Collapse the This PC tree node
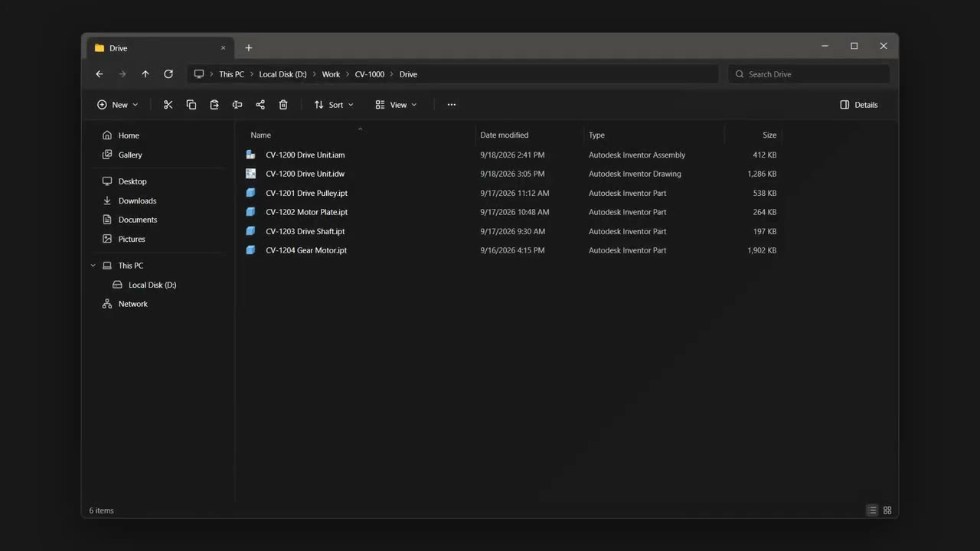 pyautogui.click(x=93, y=266)
